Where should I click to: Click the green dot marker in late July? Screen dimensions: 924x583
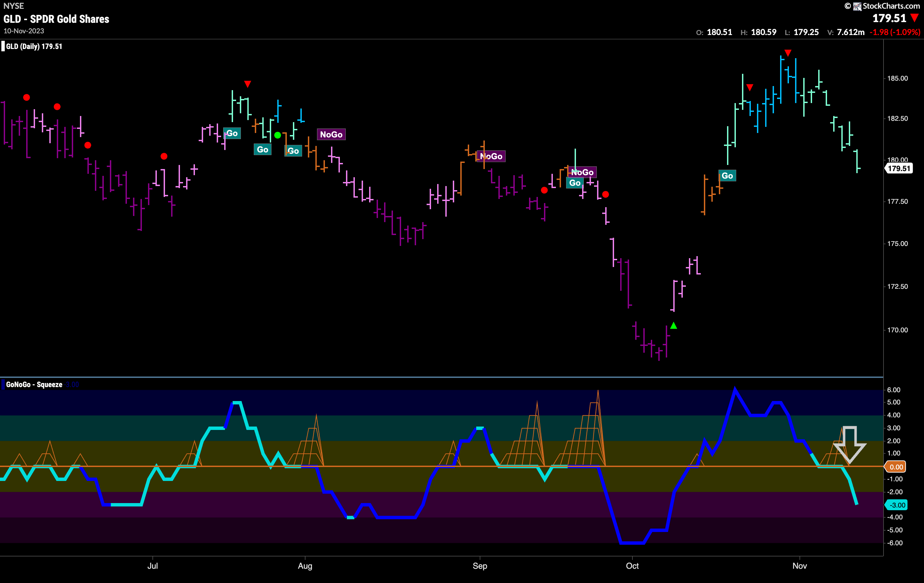278,135
